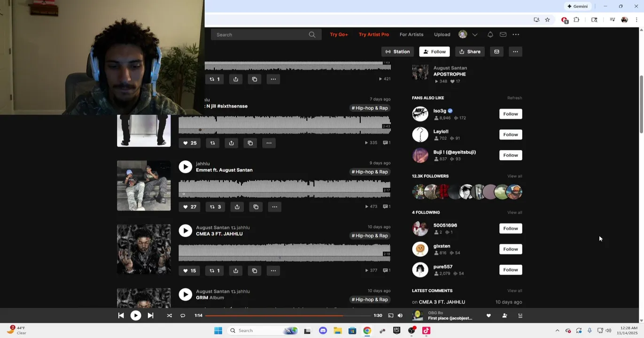Open more options for CMEA 3 FT. JAHHLU

273,270
